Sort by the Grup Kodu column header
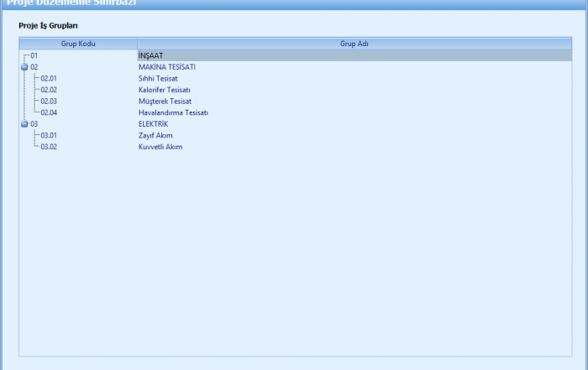Viewport: 588px width, 370px height. point(78,43)
